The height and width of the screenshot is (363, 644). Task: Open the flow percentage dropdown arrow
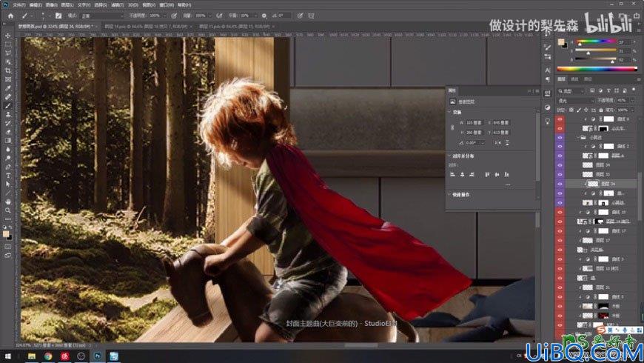209,16
